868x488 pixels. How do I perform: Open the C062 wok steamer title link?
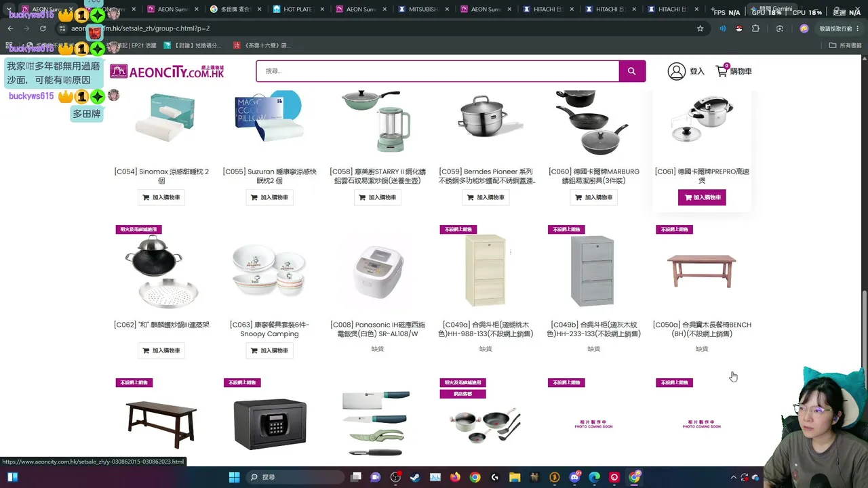[161, 325]
